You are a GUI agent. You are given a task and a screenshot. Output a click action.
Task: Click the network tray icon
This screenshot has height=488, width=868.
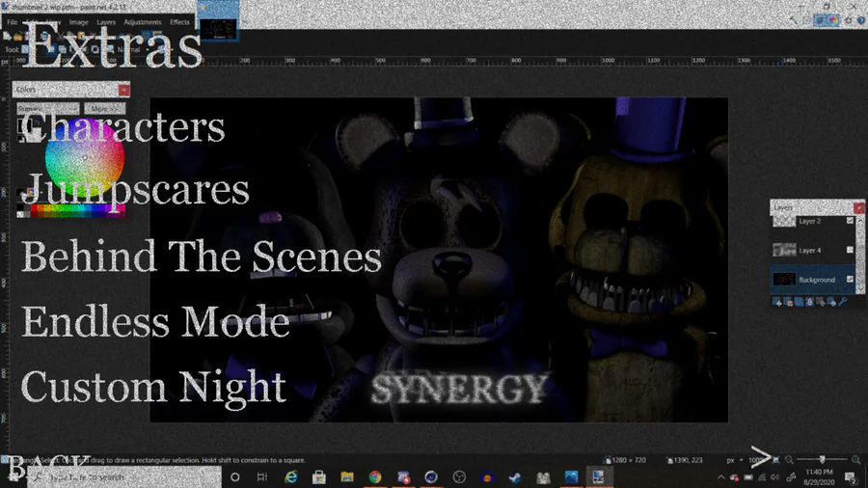click(x=762, y=477)
